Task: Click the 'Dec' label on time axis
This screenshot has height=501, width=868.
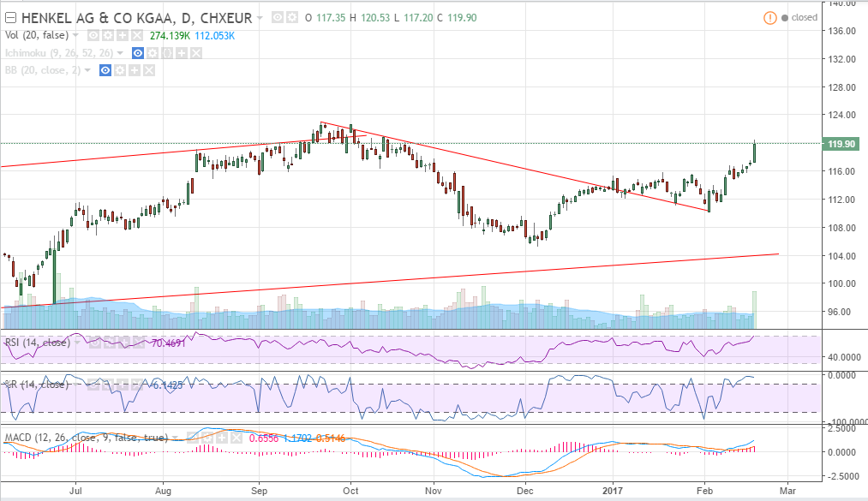Action: pos(524,491)
